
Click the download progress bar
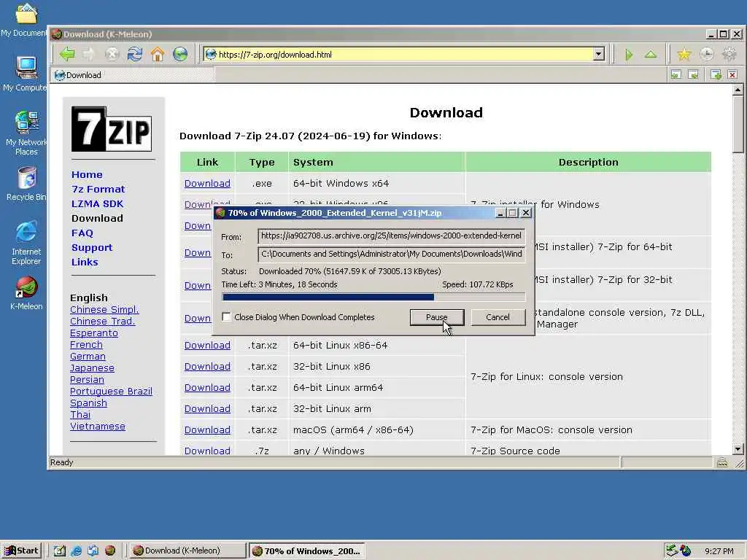[374, 297]
